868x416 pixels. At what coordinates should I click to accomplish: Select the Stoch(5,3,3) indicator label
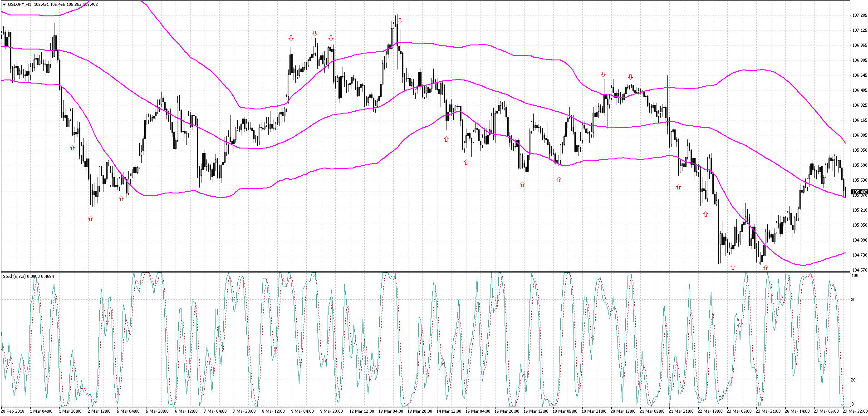point(15,276)
